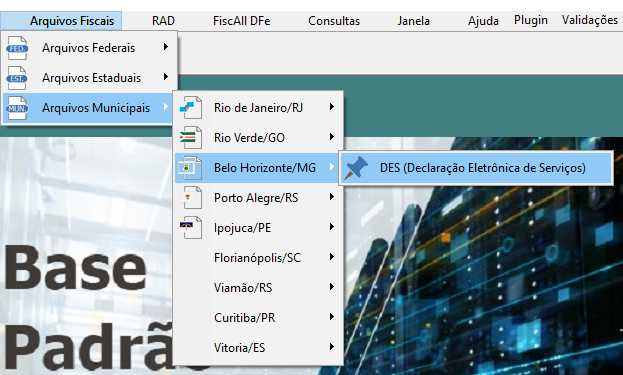Choose the Ipojuca/PE entry

tap(258, 228)
